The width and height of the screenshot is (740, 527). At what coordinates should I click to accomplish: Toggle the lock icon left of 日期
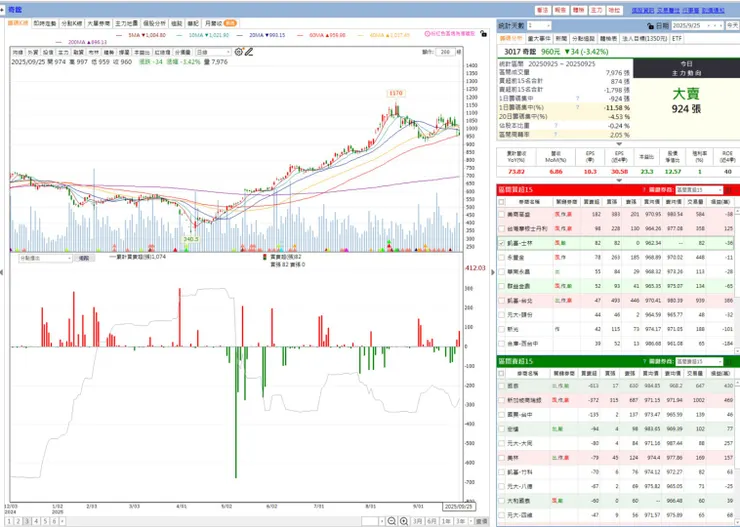tap(650, 26)
